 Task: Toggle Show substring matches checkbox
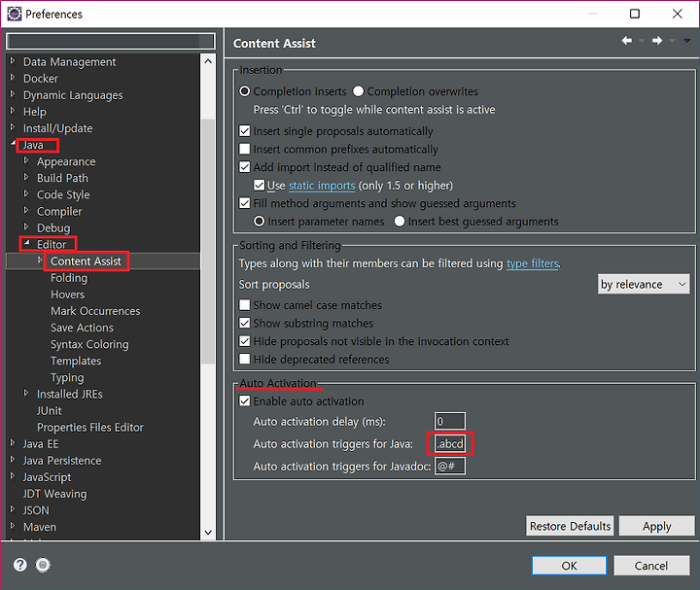245,323
